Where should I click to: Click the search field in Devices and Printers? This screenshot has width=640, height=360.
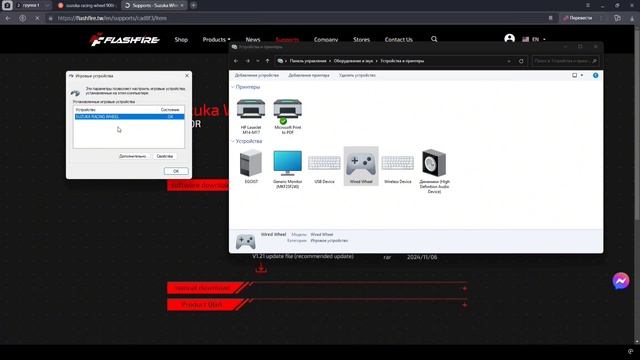pos(565,61)
